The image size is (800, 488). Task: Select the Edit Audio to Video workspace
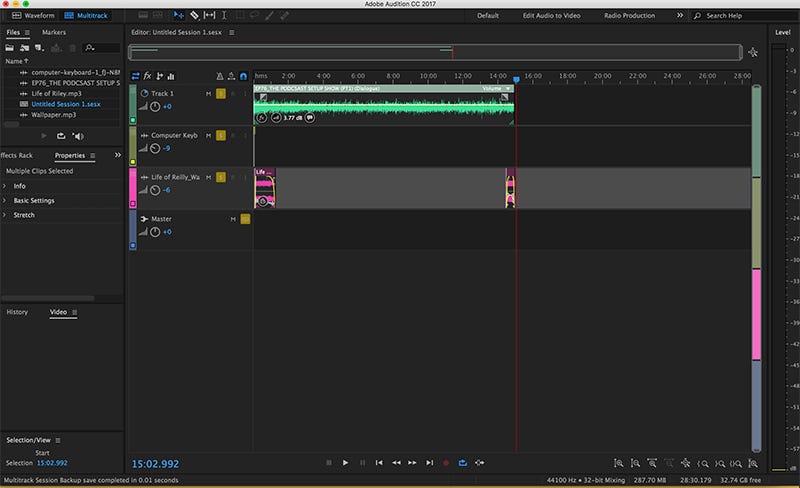coord(551,15)
